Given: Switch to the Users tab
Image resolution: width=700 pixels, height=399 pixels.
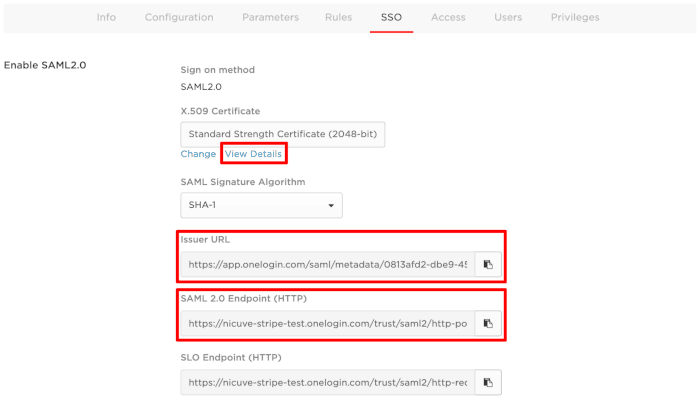Looking at the screenshot, I should click(x=508, y=17).
